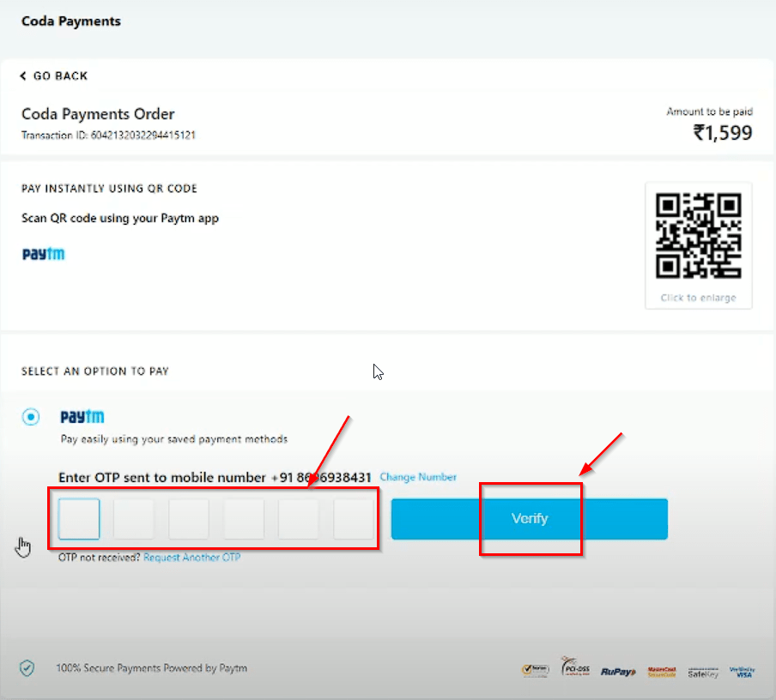Click the second OTP digit box
The width and height of the screenshot is (776, 700).
point(134,519)
